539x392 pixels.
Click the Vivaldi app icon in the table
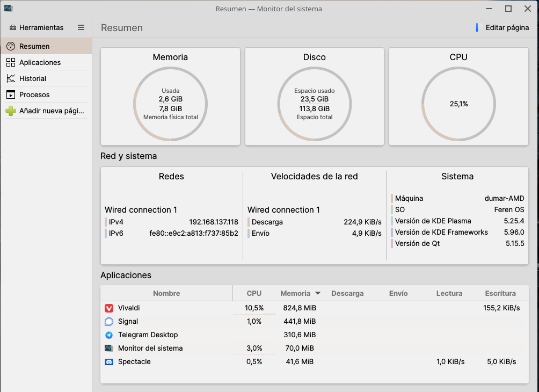click(x=109, y=308)
